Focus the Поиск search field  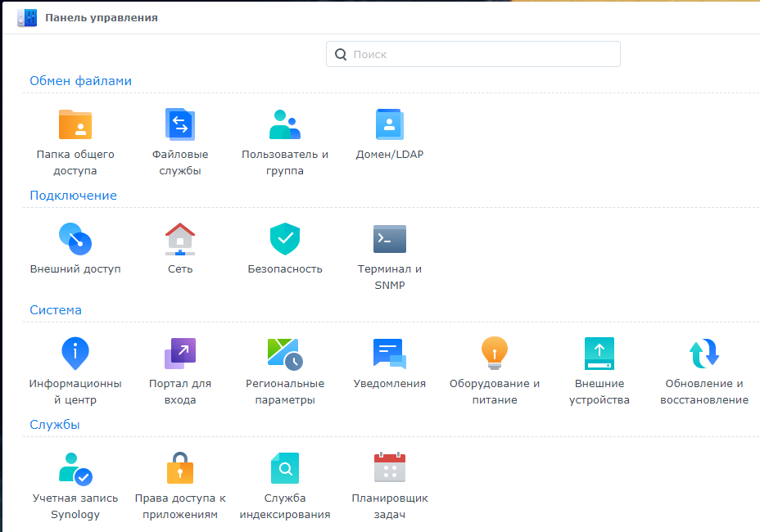473,54
